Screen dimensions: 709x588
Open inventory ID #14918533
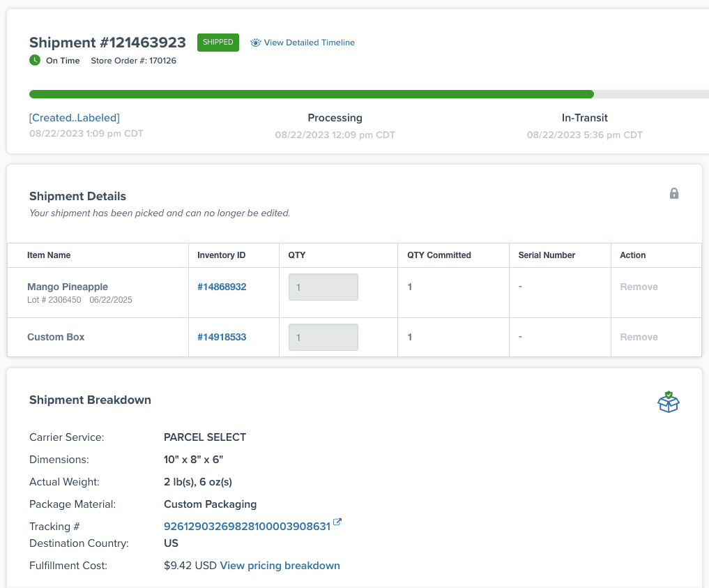(x=222, y=337)
